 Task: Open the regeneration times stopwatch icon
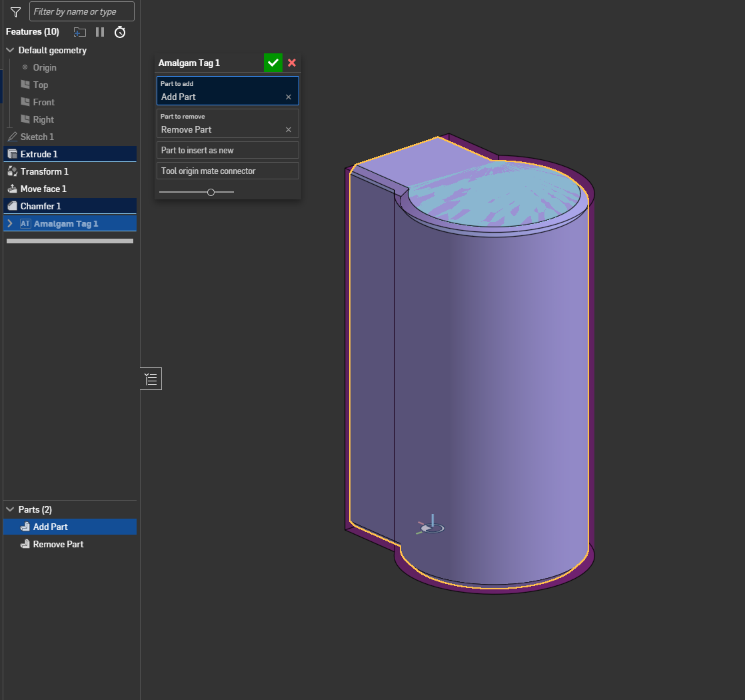(120, 32)
